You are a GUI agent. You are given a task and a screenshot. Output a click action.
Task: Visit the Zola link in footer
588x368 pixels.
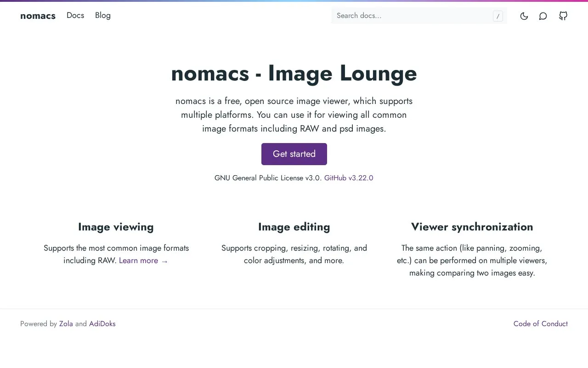click(x=66, y=324)
